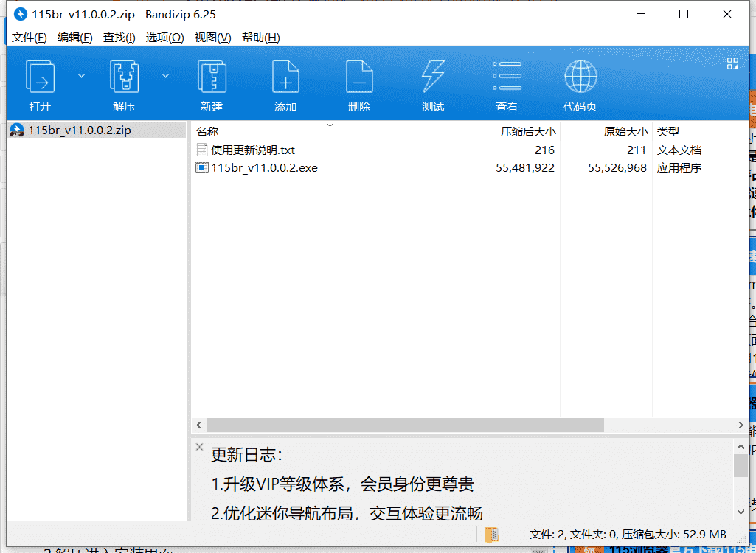Click the right arrow of horizontal scrollbar

click(x=741, y=425)
